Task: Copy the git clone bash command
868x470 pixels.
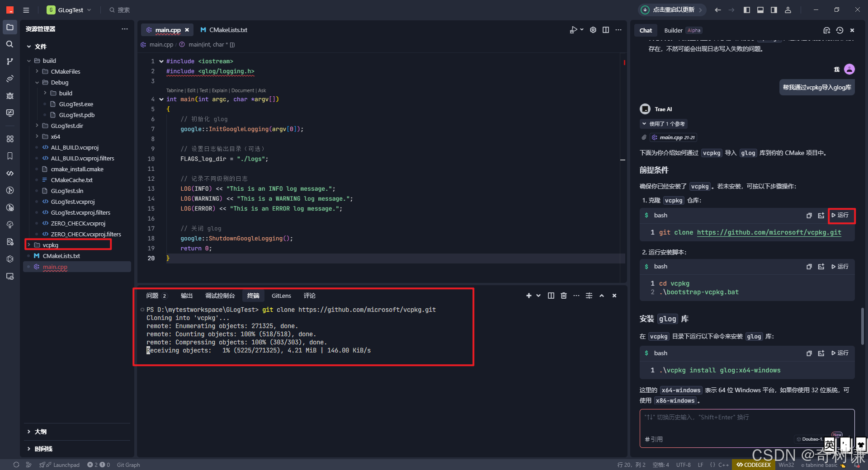Action: pyautogui.click(x=809, y=216)
